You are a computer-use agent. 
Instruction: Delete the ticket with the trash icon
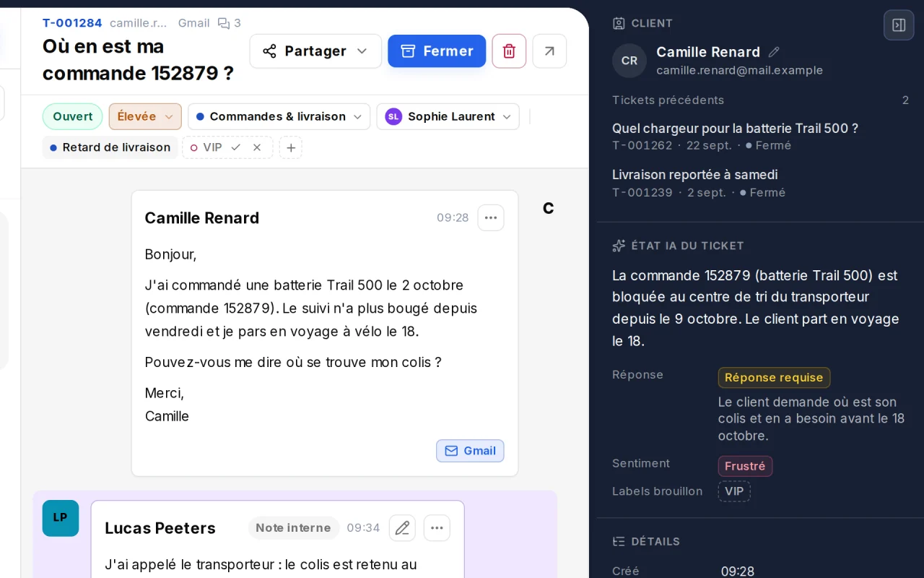point(509,51)
